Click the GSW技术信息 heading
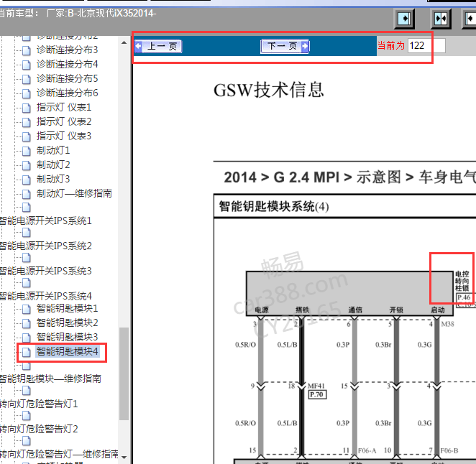Screen dimensions: 476x464 pyautogui.click(x=269, y=90)
